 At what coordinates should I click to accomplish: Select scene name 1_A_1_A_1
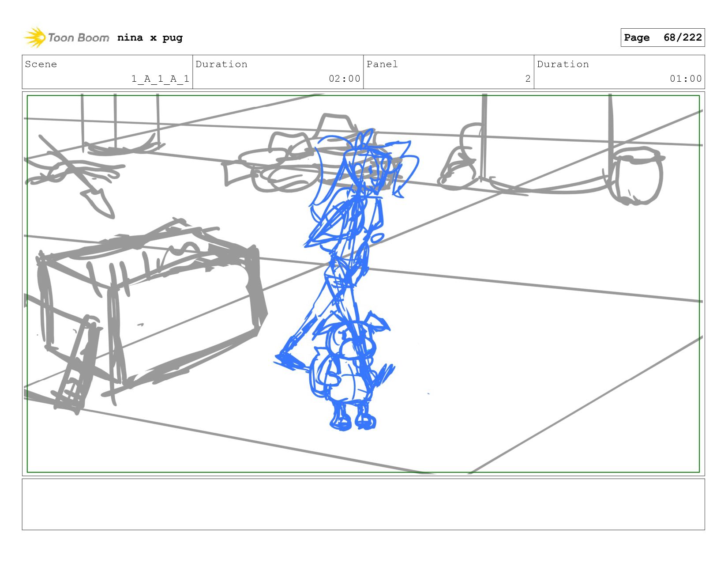(x=160, y=79)
